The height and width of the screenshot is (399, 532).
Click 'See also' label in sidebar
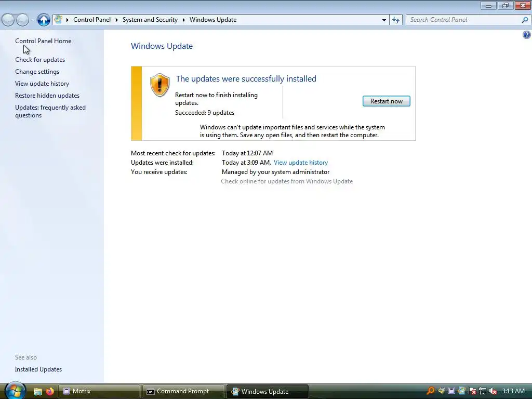coord(26,357)
